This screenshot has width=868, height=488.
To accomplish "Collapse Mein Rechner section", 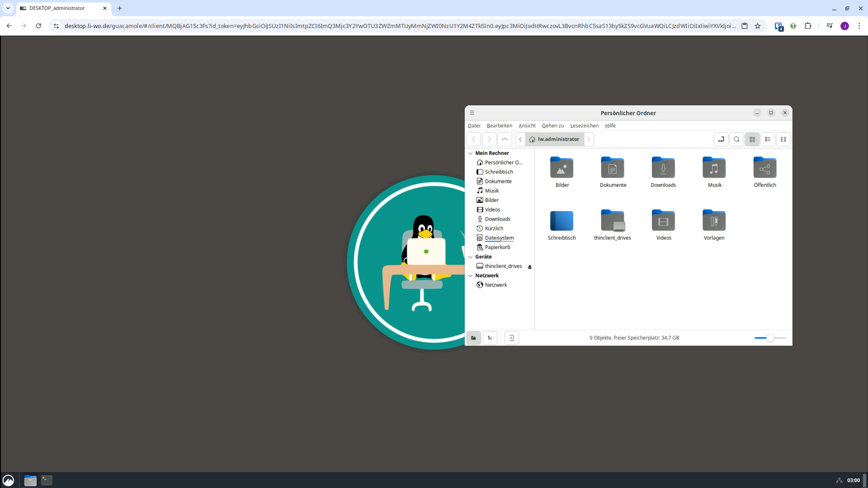I will (x=471, y=153).
